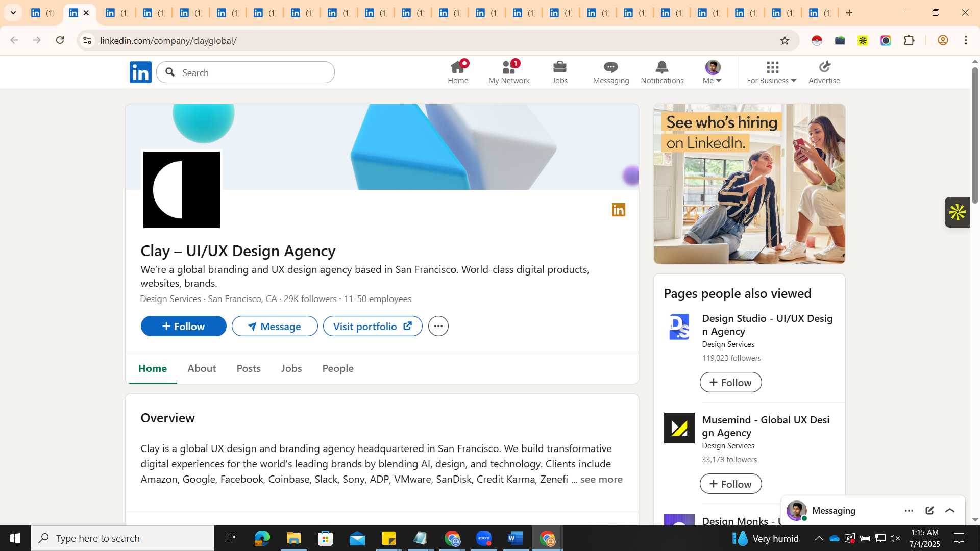Open Chrome profile avatar icon

(943, 40)
